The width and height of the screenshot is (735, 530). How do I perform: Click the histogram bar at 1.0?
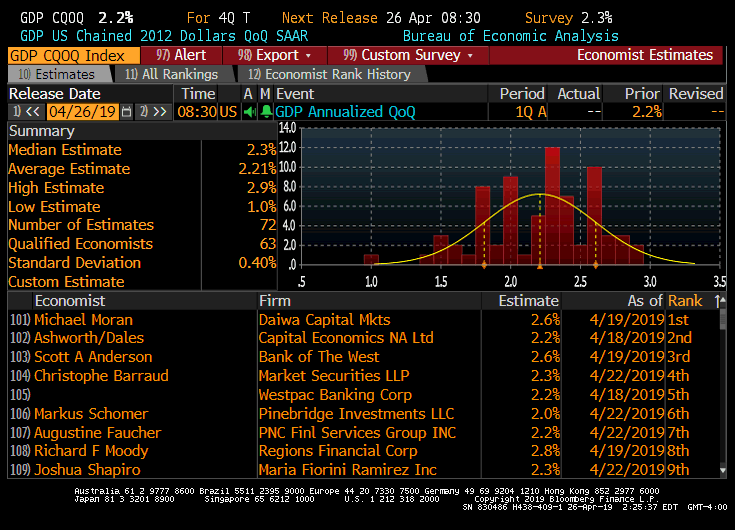pyautogui.click(x=371, y=260)
